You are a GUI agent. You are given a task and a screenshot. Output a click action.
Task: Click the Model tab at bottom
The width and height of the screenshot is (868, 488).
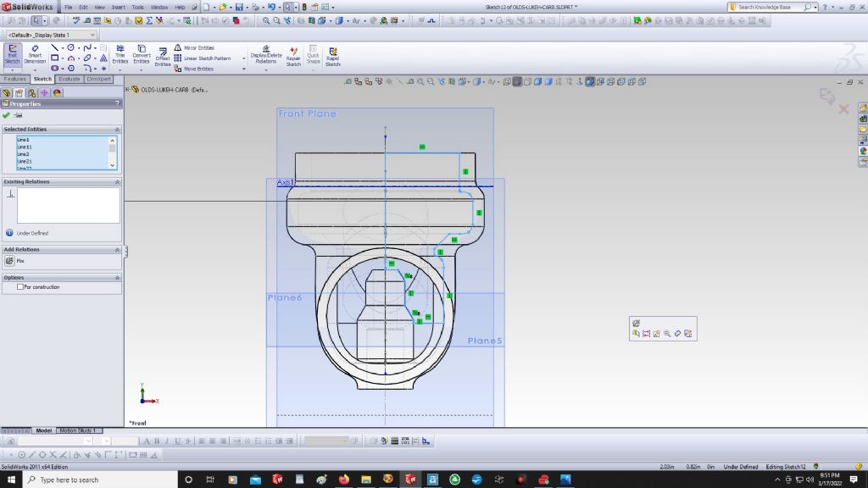pos(44,430)
